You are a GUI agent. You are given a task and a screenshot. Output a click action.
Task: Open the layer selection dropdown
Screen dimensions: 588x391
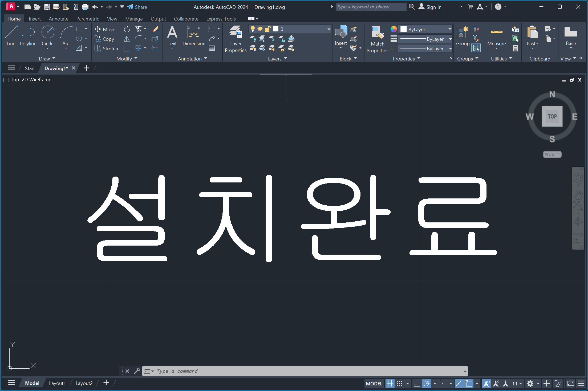point(329,29)
